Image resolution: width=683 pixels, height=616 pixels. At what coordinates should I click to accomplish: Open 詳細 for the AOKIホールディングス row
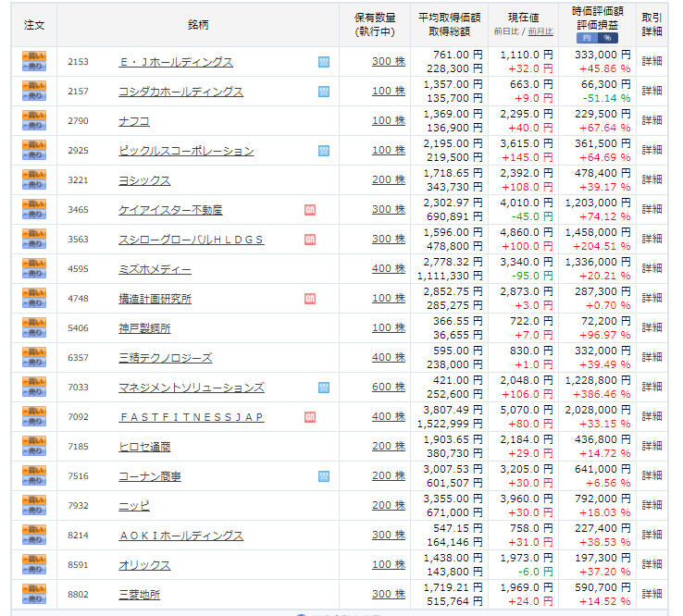tap(652, 535)
